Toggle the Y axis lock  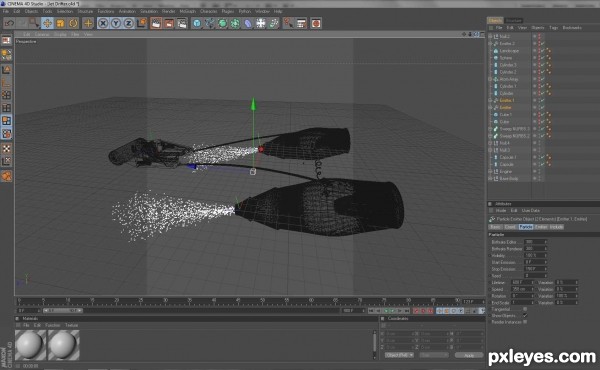coord(116,23)
